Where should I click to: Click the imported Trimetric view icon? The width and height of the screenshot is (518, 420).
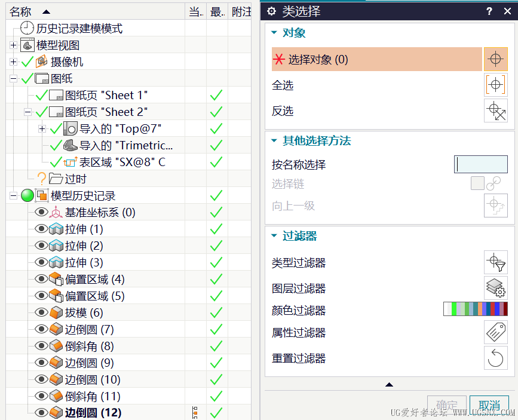tap(71, 145)
